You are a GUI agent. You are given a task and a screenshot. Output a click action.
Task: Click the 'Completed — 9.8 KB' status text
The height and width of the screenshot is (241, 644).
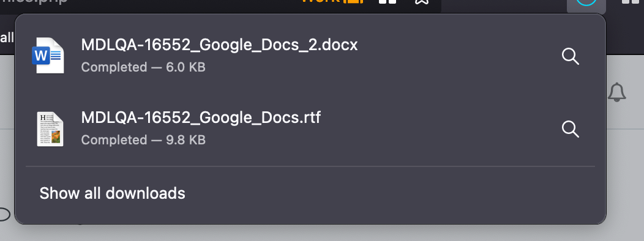143,140
